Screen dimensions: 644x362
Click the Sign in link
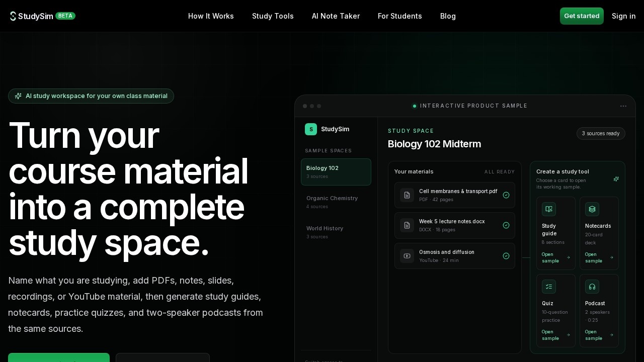coord(624,16)
